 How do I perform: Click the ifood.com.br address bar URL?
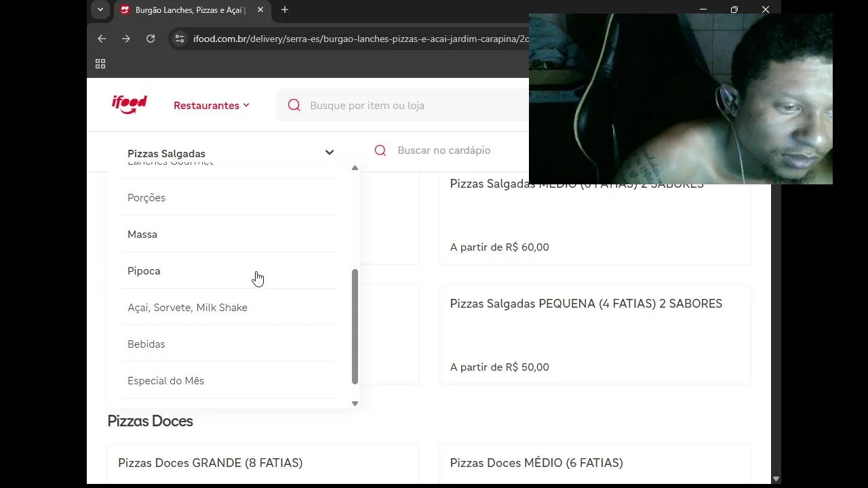click(x=361, y=39)
